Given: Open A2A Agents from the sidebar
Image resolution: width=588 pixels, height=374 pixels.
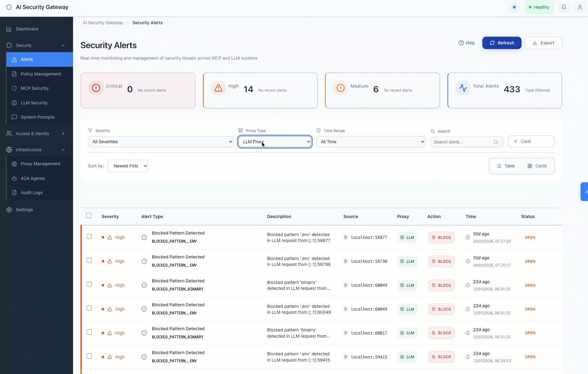Looking at the screenshot, I should pos(32,178).
